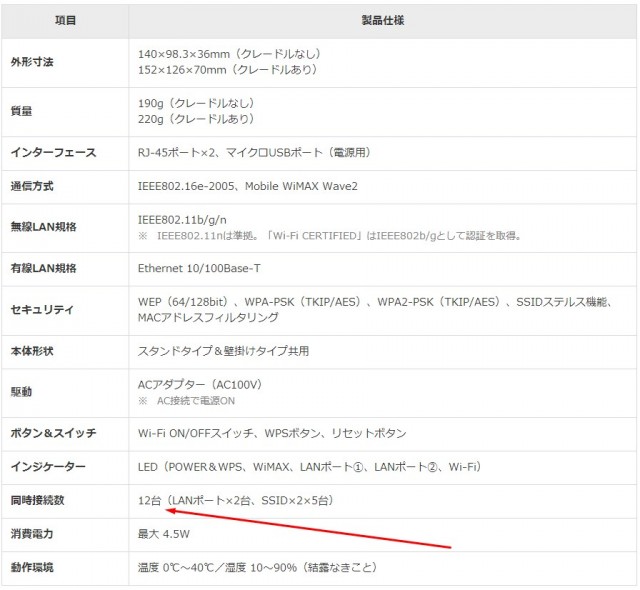Click the 項目 column header
The height and width of the screenshot is (590, 640).
(x=64, y=20)
